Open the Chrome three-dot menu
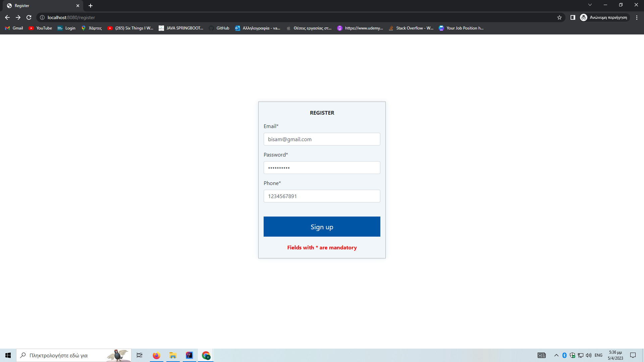644x362 pixels. (x=637, y=17)
